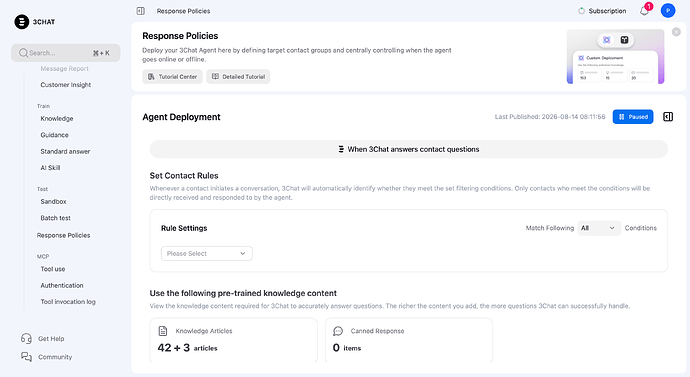This screenshot has height=377, width=690.
Task: Open Customer Insight in sidebar
Action: pos(66,85)
